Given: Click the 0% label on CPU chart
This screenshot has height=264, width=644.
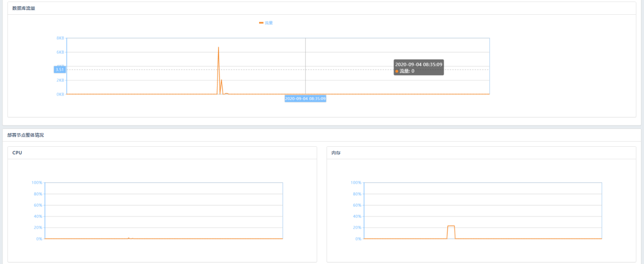Looking at the screenshot, I should click(x=39, y=239).
